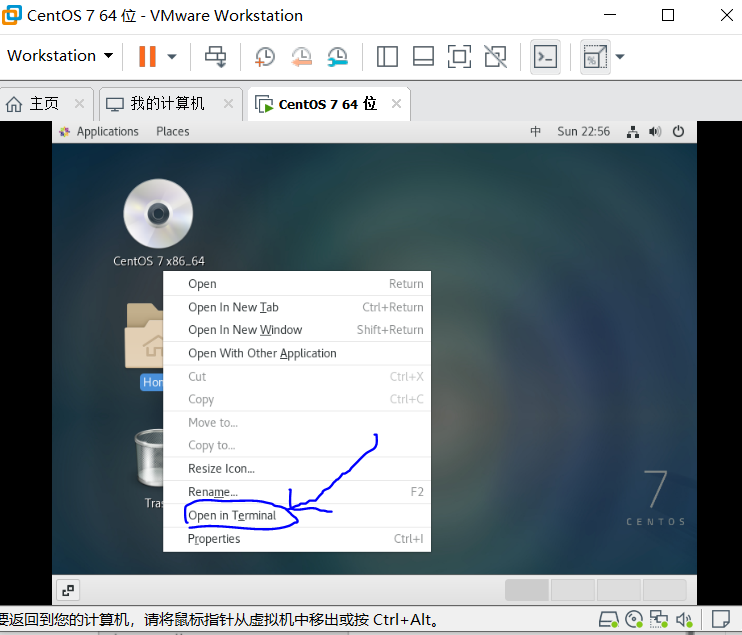Choose Properties in context menu
The image size is (742, 635).
(297, 539)
